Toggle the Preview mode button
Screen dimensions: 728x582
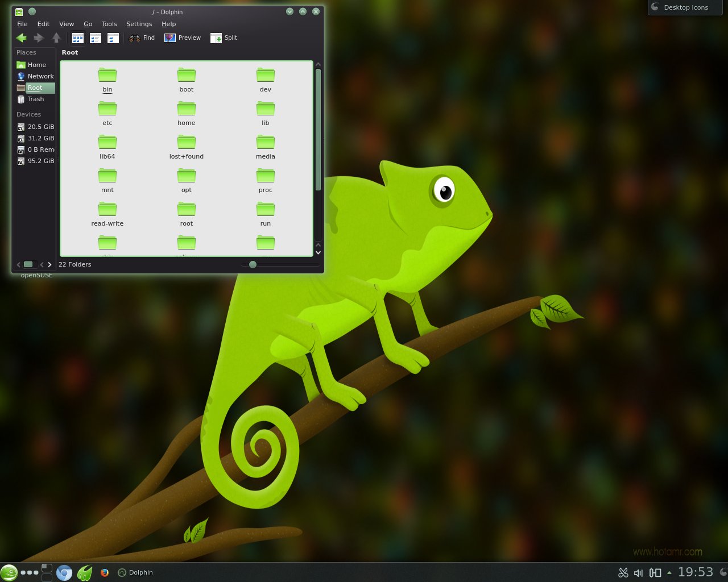(x=183, y=38)
